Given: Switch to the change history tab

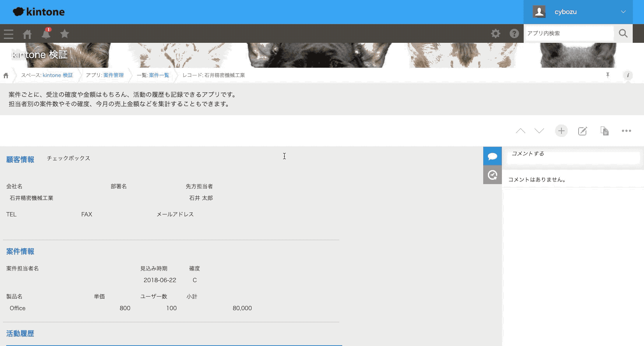Looking at the screenshot, I should click(x=492, y=175).
